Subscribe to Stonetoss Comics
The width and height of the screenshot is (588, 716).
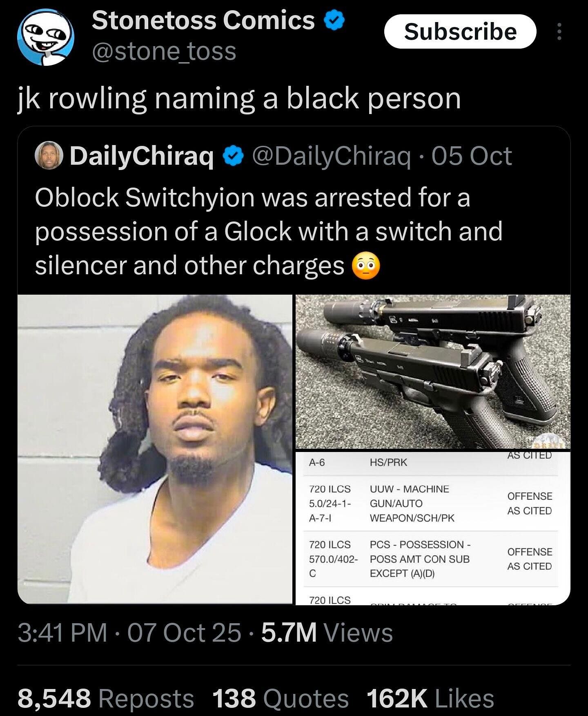coord(460,31)
